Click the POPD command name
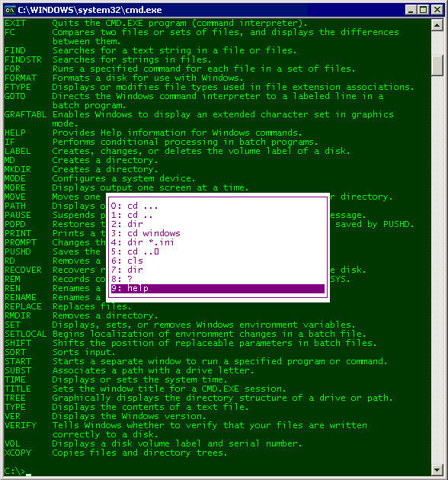This screenshot has height=480, width=448. click(x=15, y=225)
